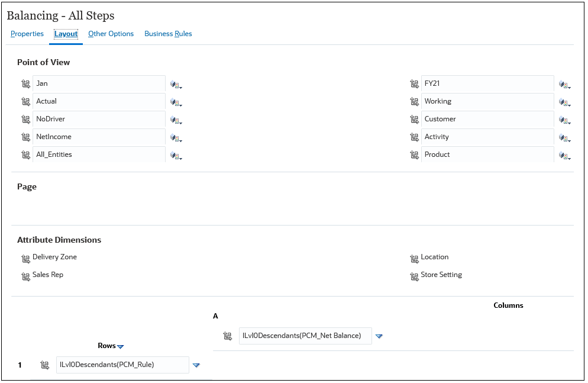Screen dimensions: 588x383
Task: Open the Other Options page
Action: coord(111,34)
